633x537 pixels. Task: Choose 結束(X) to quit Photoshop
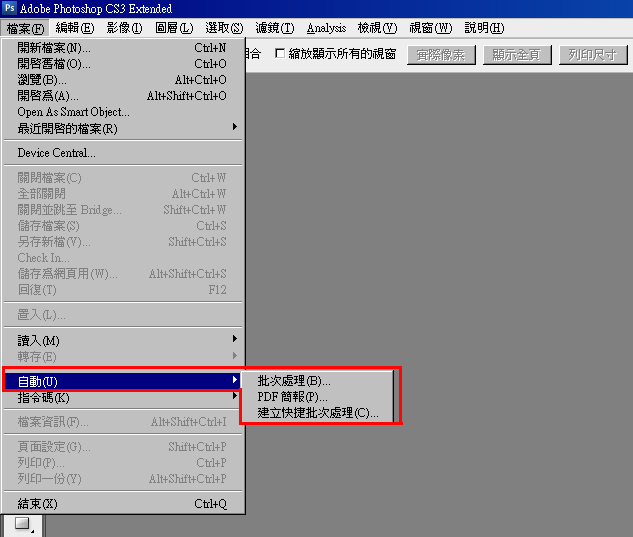tap(124, 503)
